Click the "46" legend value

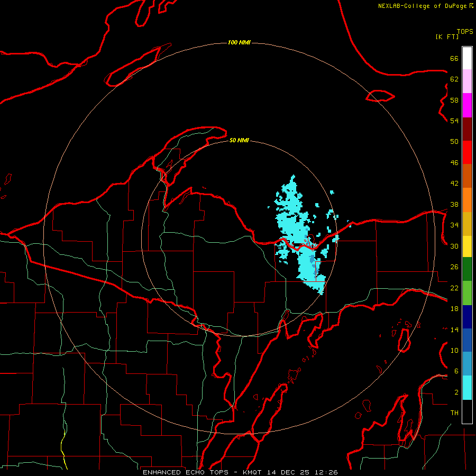(x=454, y=163)
